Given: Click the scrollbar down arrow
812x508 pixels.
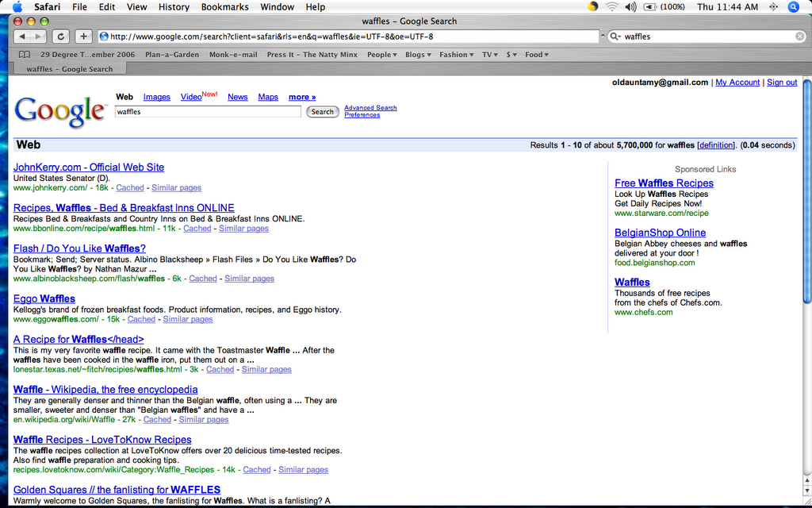Looking at the screenshot, I should pyautogui.click(x=807, y=491).
